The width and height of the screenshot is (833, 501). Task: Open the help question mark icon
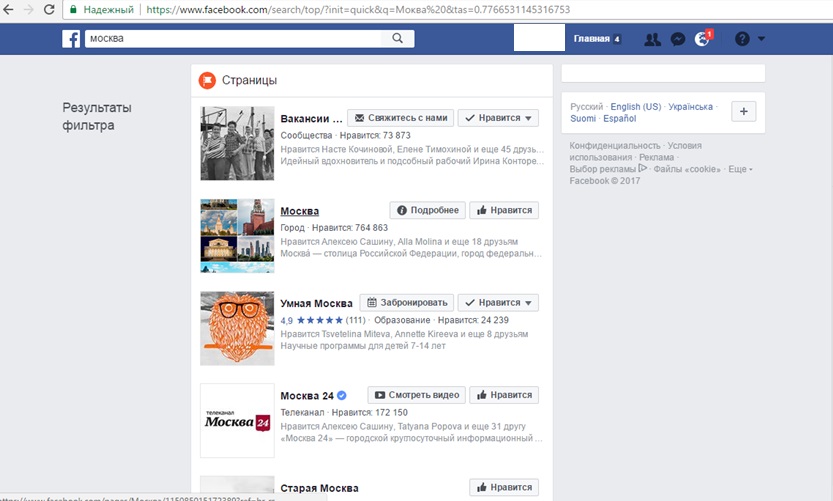click(x=742, y=39)
